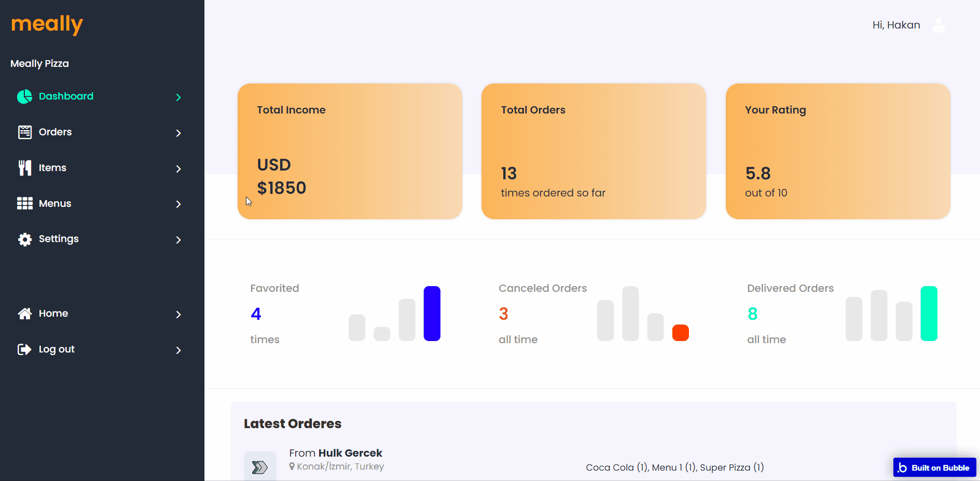Click the Konak/İzmir, Turkey address
The height and width of the screenshot is (481, 980).
pyautogui.click(x=340, y=466)
